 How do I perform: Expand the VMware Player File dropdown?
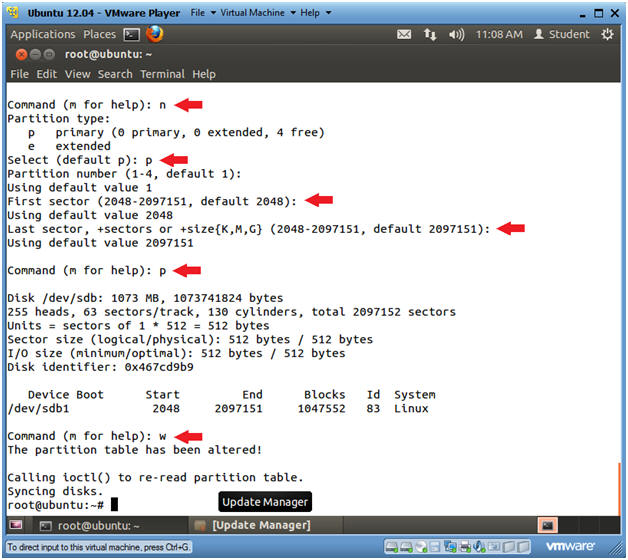(x=203, y=13)
